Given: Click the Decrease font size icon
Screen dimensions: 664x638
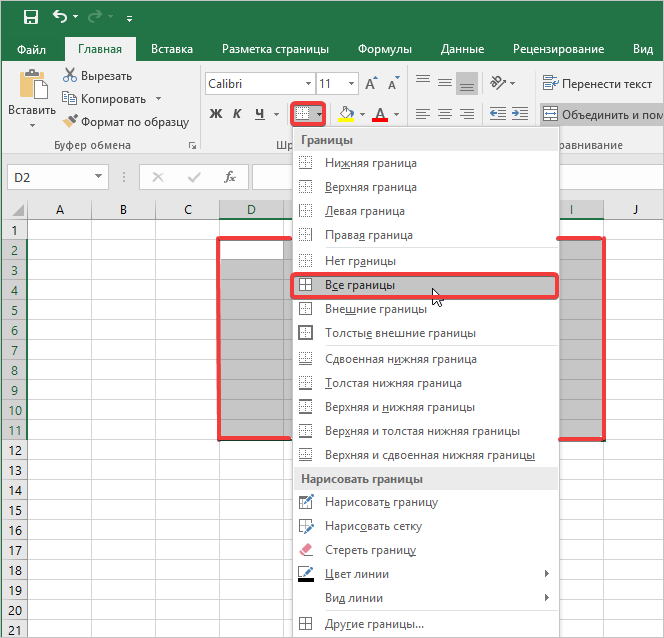Looking at the screenshot, I should [393, 83].
